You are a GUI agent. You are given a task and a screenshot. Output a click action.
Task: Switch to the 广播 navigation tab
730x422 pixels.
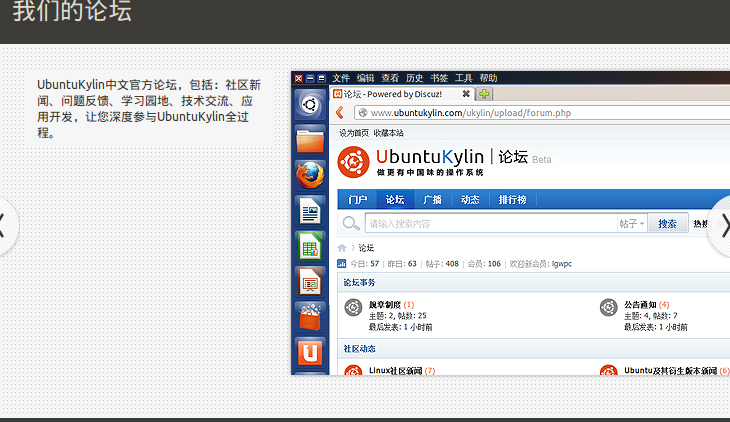(x=432, y=200)
